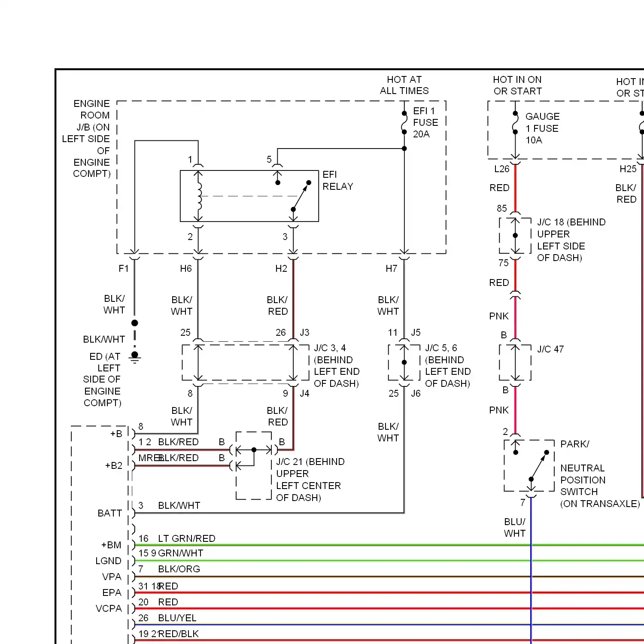The height and width of the screenshot is (644, 644).
Task: Click the VCPA terminal label
Action: 109,608
